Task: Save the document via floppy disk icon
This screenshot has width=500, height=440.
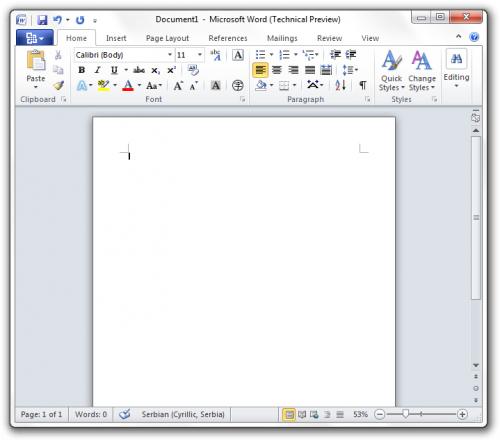Action: point(42,20)
